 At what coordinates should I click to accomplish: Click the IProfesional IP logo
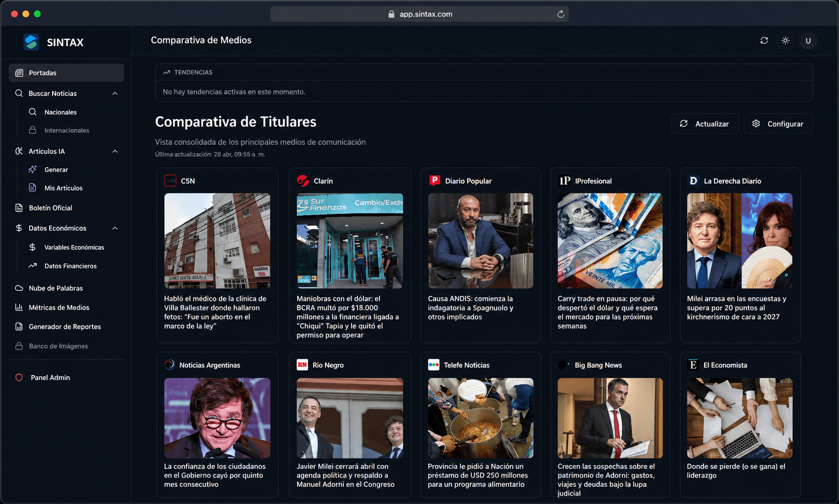tap(565, 181)
